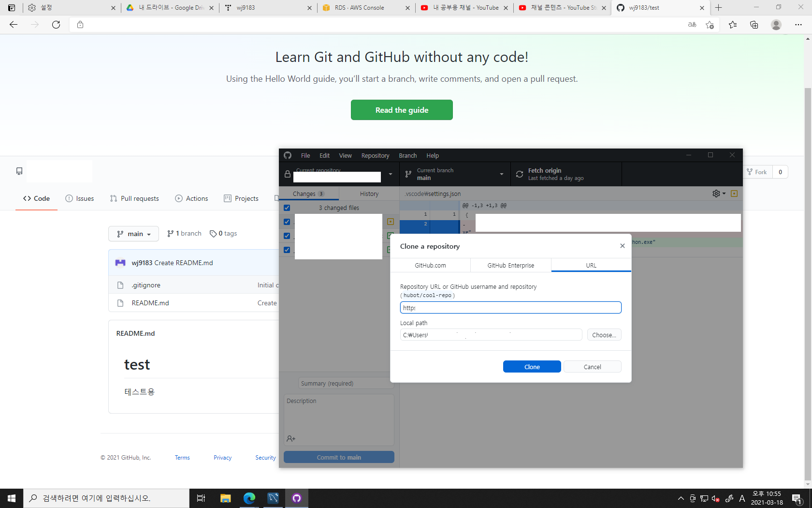The width and height of the screenshot is (812, 508).
Task: Click the blue Clone button
Action: [532, 367]
